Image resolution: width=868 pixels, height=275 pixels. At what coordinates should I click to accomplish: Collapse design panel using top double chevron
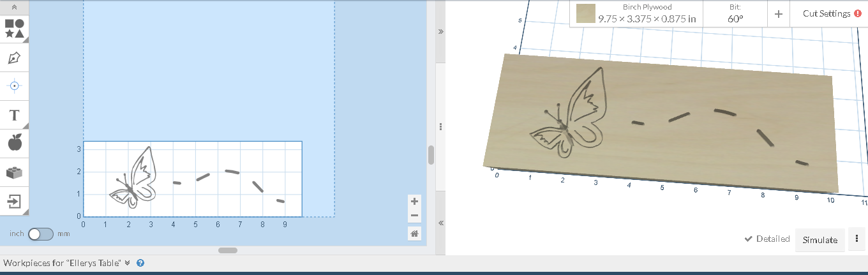(x=440, y=31)
